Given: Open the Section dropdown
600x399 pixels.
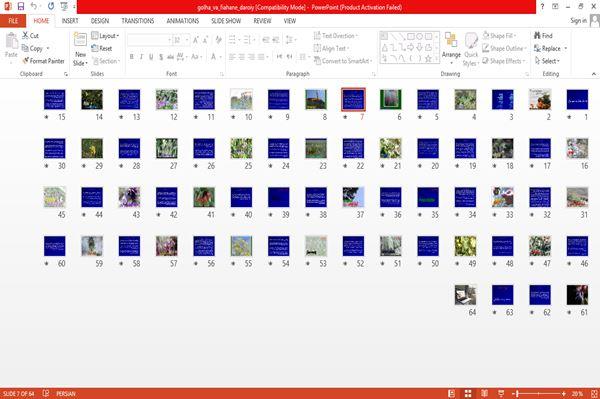Looking at the screenshot, I should 106,61.
